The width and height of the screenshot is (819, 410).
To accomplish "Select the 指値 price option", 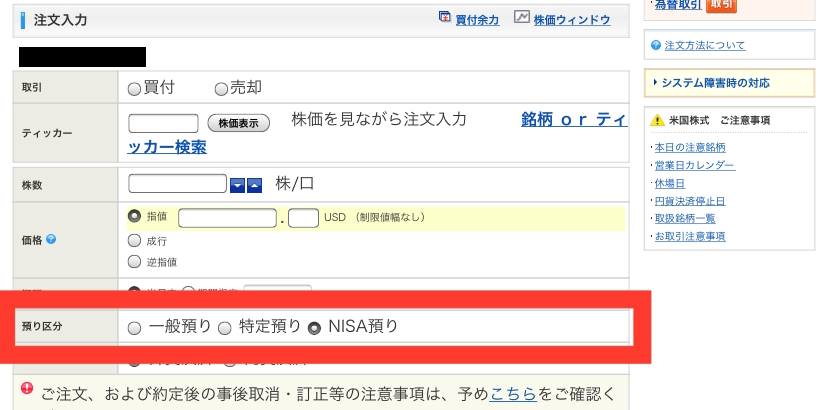I will click(x=134, y=216).
